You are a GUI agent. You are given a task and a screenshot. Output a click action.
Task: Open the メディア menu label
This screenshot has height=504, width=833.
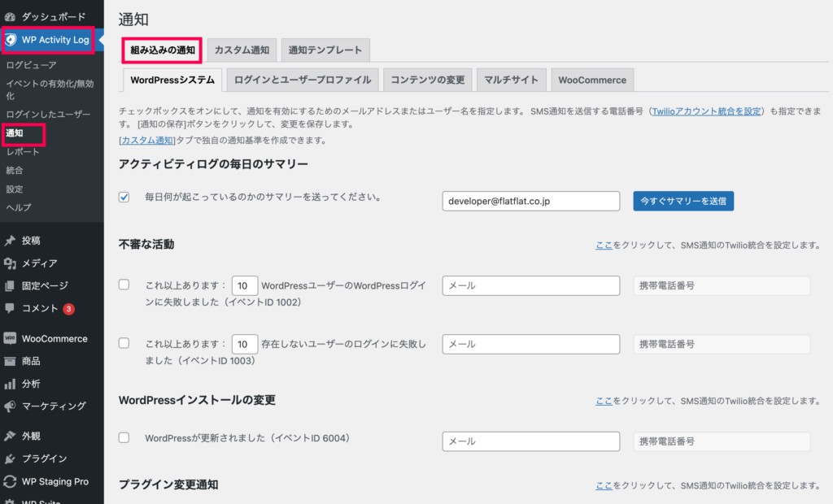[x=39, y=263]
